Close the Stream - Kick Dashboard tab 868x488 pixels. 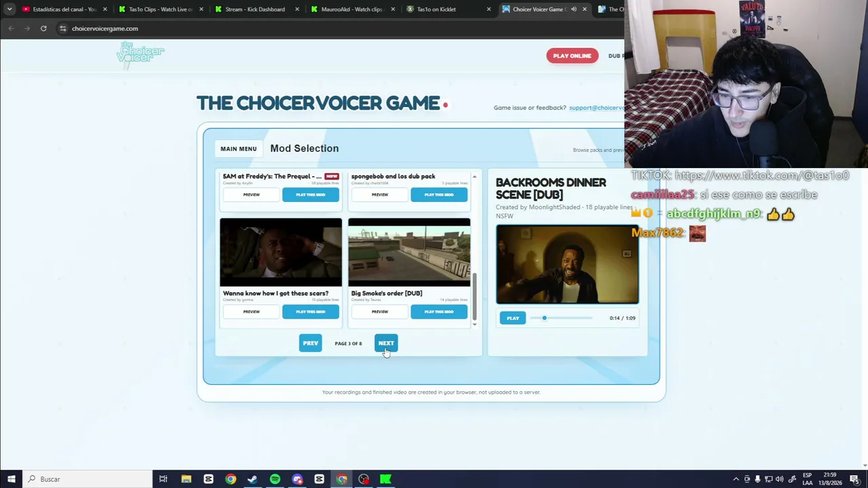297,9
